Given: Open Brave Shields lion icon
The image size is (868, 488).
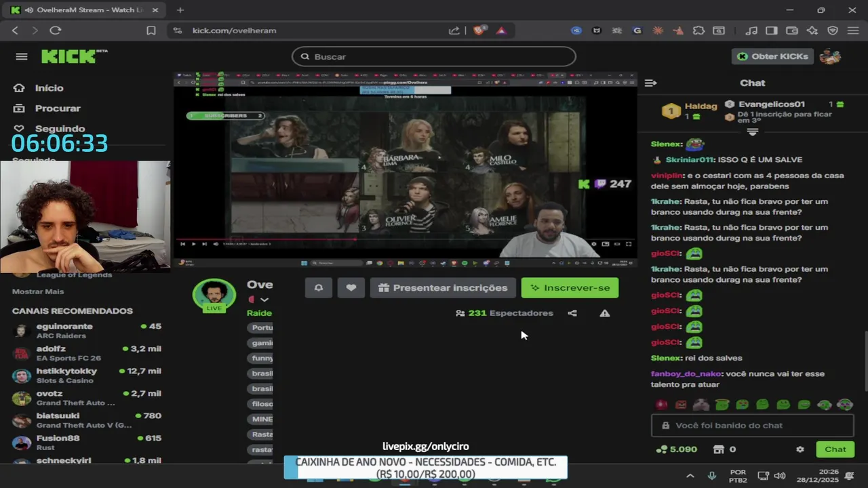Looking at the screenshot, I should (480, 30).
